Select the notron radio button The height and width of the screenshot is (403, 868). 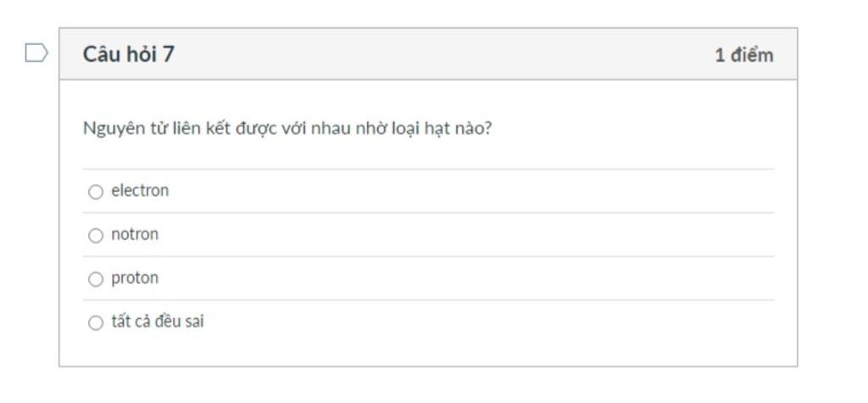(96, 236)
